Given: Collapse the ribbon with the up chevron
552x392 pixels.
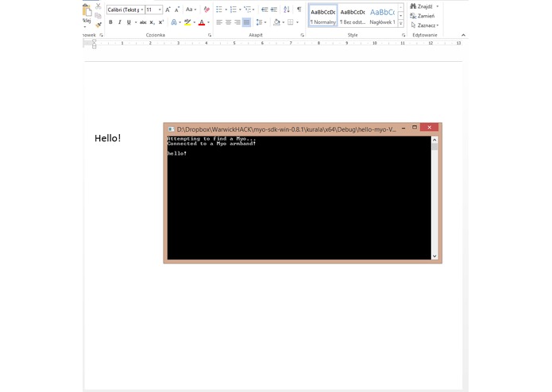Looking at the screenshot, I should (463, 35).
